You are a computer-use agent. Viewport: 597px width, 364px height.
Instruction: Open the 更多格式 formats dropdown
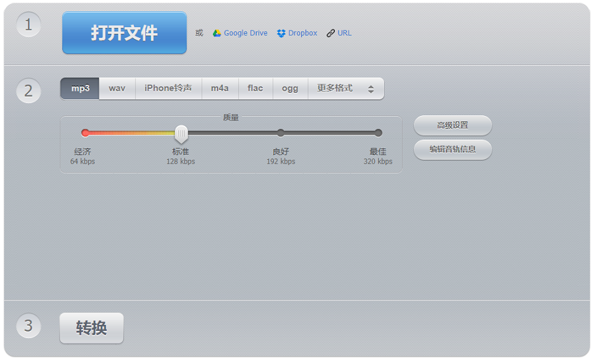click(346, 88)
